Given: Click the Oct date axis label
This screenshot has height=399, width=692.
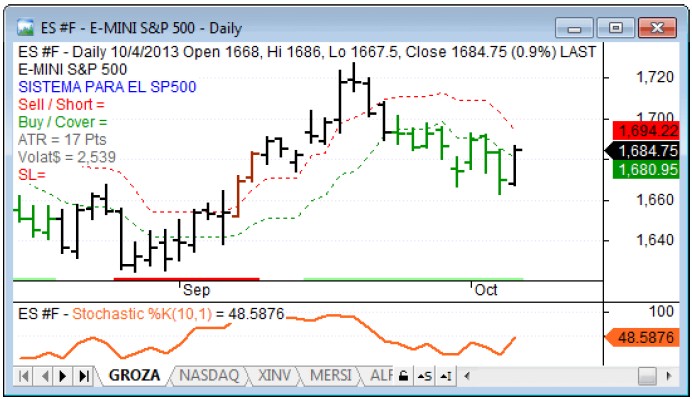Looking at the screenshot, I should 486,290.
